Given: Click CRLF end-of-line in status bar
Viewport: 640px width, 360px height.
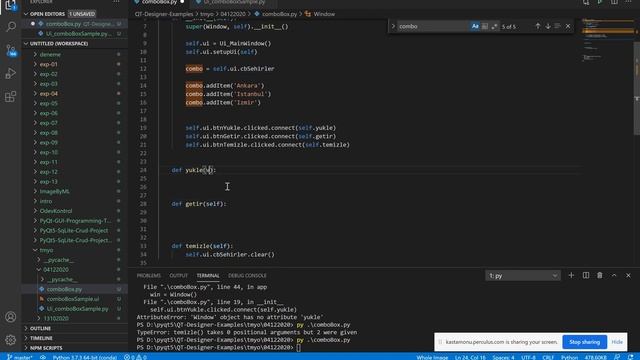Looking at the screenshot, I should coord(548,357).
